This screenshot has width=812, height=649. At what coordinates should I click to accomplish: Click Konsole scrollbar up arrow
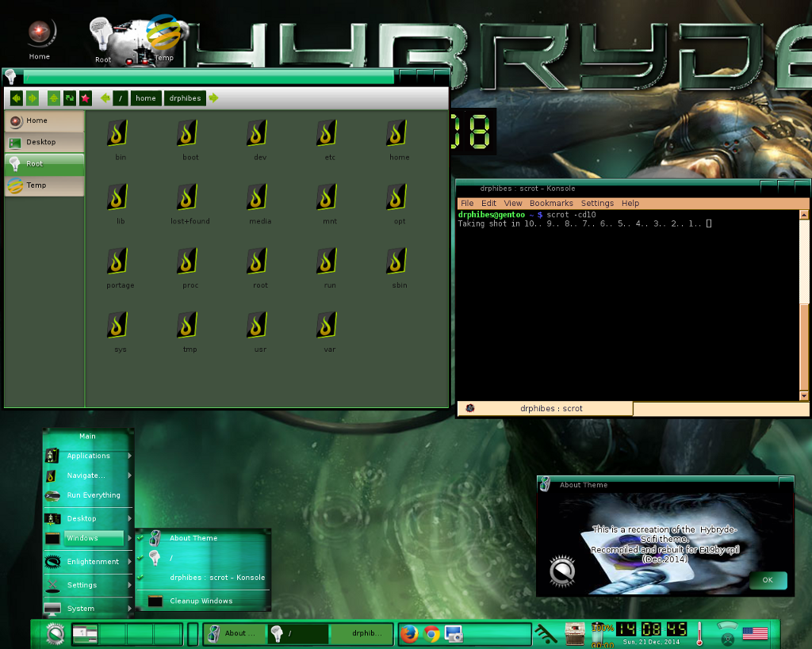[x=804, y=214]
